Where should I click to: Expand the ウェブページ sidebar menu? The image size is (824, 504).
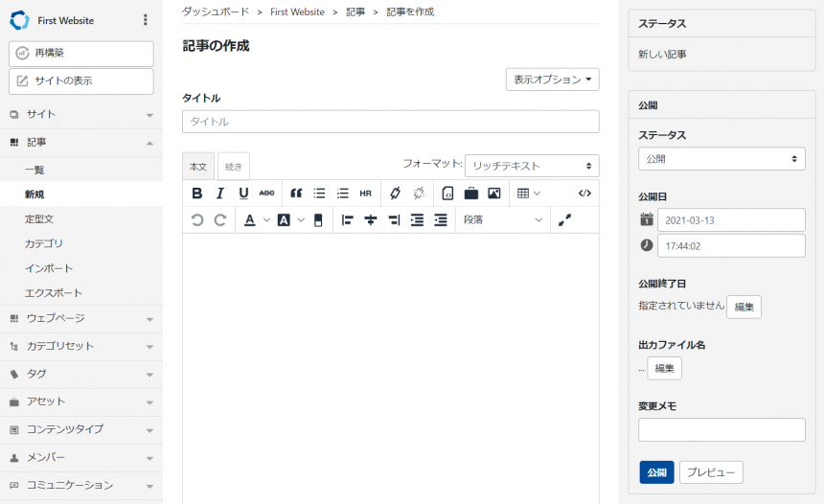click(81, 318)
